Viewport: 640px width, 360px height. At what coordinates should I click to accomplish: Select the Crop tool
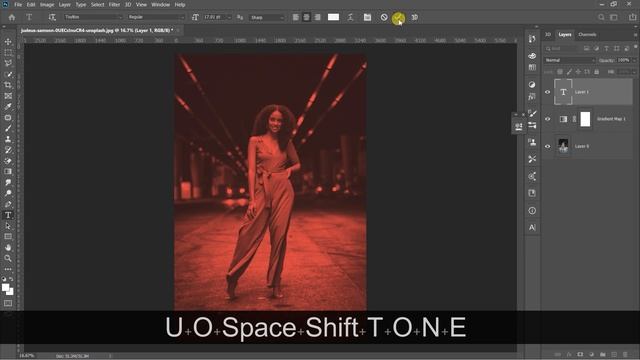[x=8, y=85]
